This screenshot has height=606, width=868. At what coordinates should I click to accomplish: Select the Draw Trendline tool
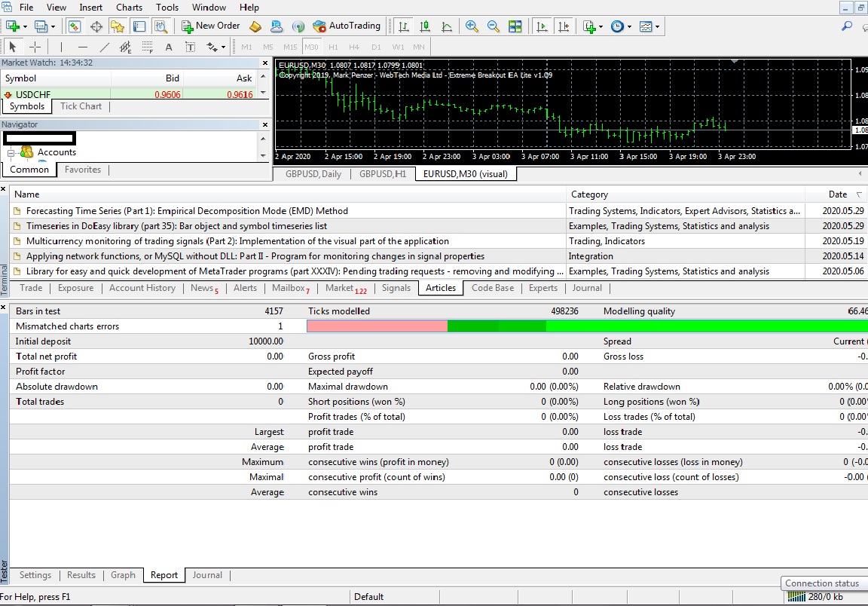pos(105,47)
